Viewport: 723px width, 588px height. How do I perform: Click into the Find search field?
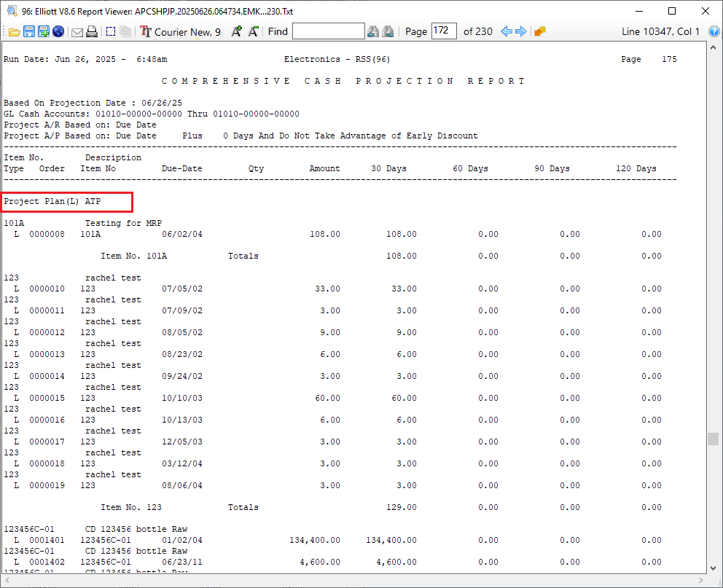tap(329, 31)
